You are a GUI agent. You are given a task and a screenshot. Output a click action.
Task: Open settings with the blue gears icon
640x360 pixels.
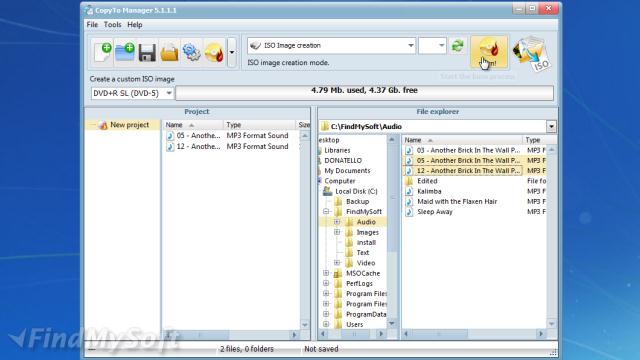(191, 53)
